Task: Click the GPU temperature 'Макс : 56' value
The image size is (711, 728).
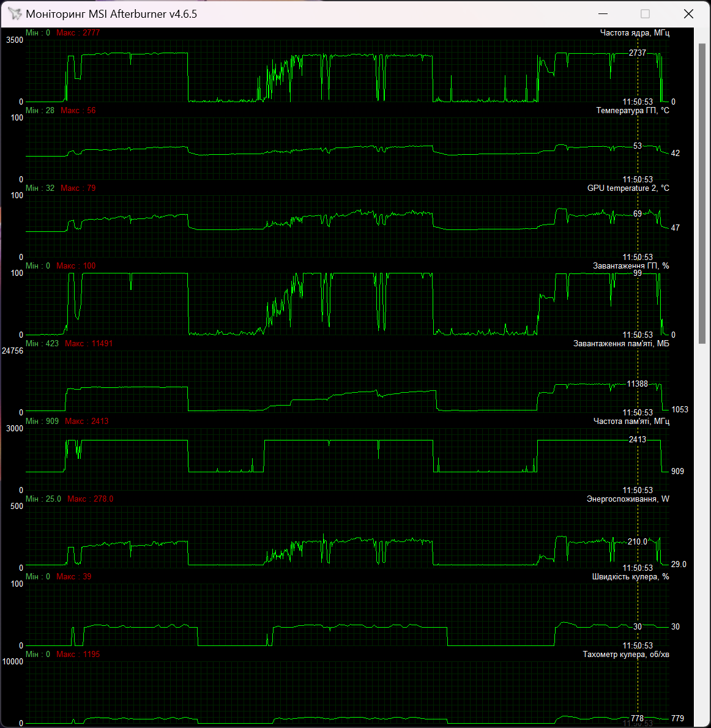Action: (x=78, y=111)
